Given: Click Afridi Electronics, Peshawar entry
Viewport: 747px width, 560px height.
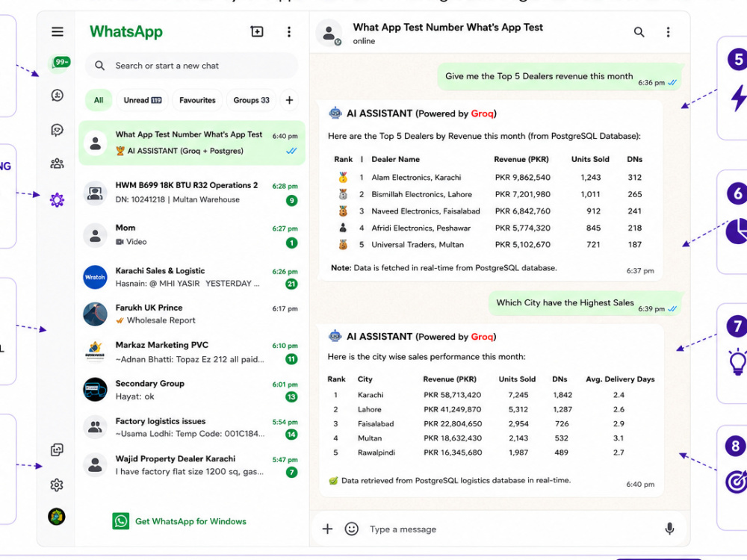Looking at the screenshot, I should click(421, 228).
